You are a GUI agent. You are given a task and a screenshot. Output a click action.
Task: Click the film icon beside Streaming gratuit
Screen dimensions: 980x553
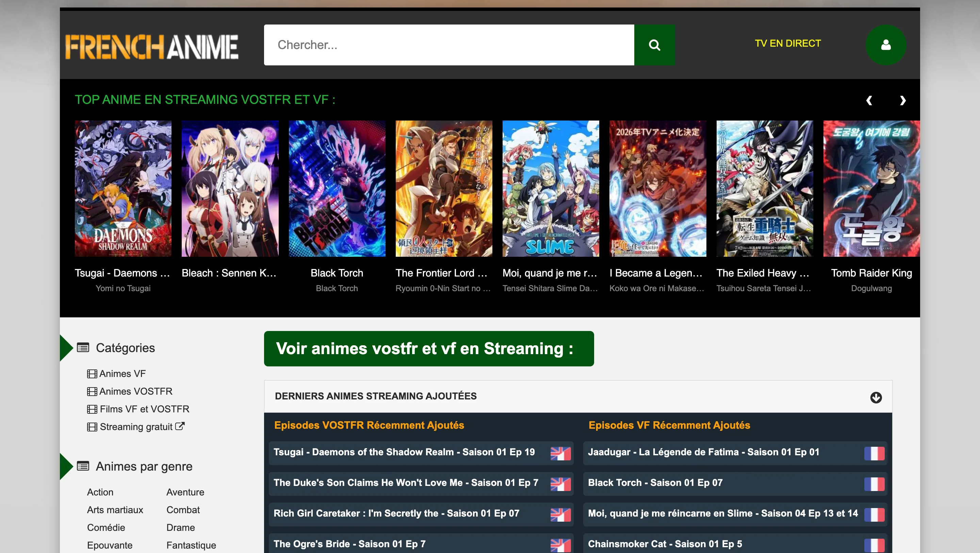click(92, 427)
